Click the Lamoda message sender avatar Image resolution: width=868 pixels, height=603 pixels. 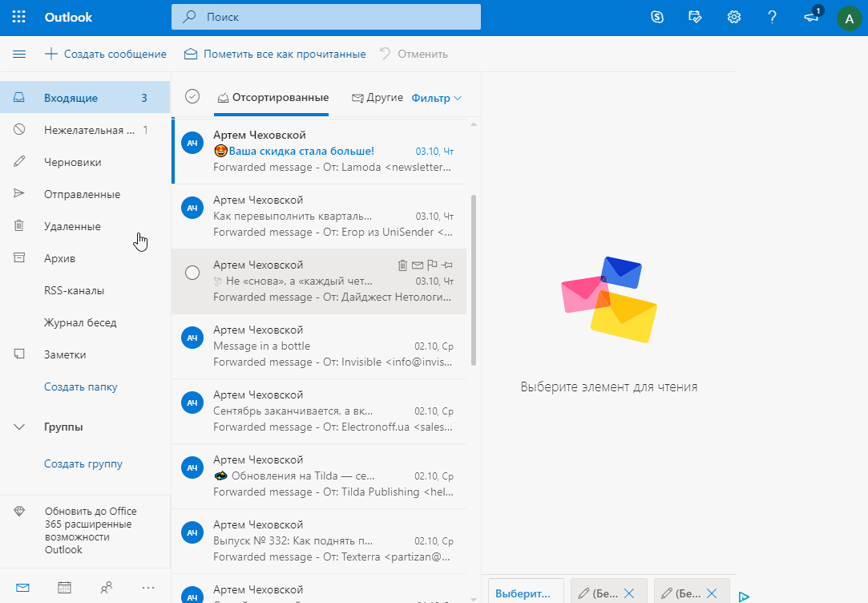coord(192,143)
